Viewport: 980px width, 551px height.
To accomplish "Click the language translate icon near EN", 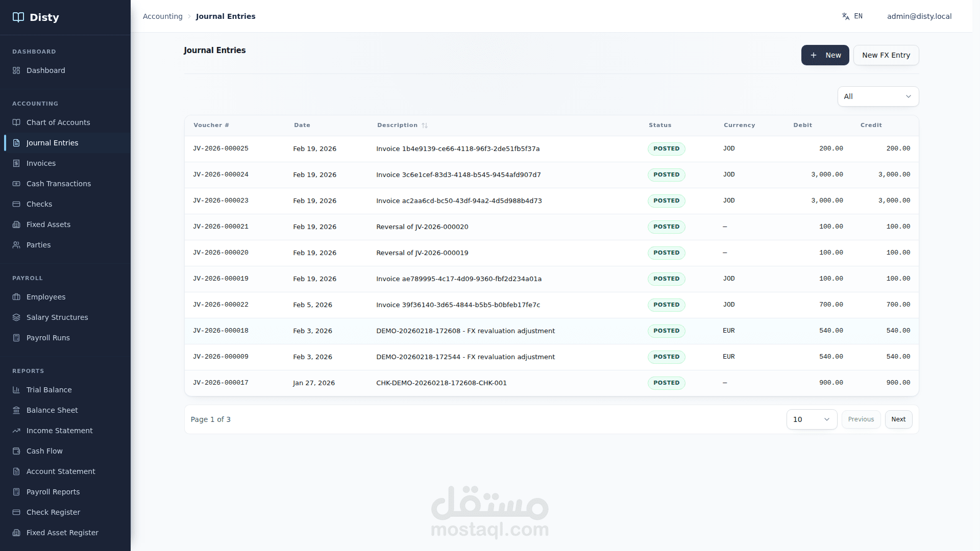I will (x=846, y=16).
